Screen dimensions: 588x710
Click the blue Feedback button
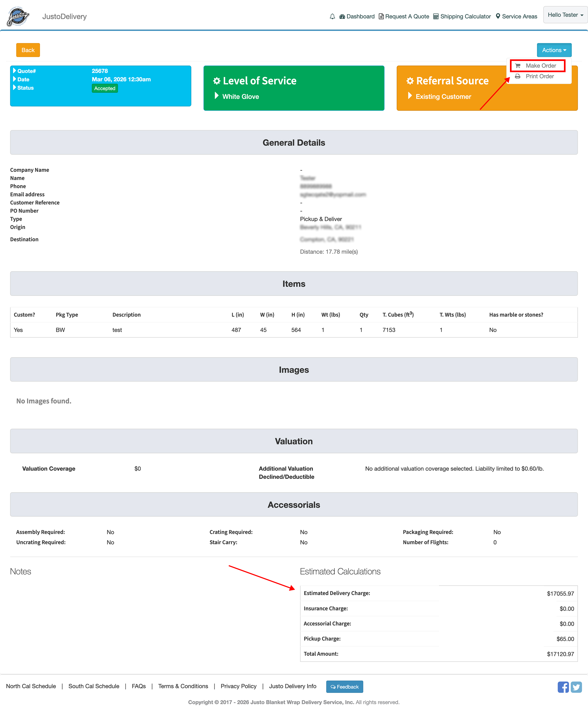click(x=344, y=687)
